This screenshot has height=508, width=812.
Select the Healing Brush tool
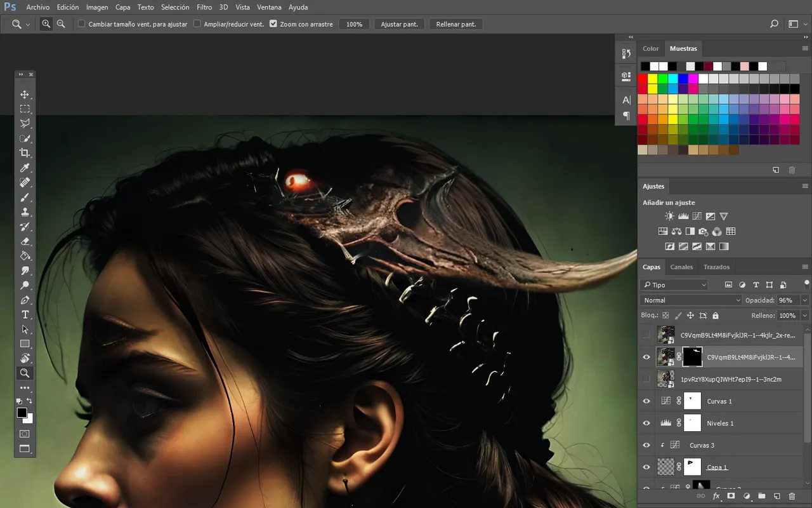click(25, 182)
